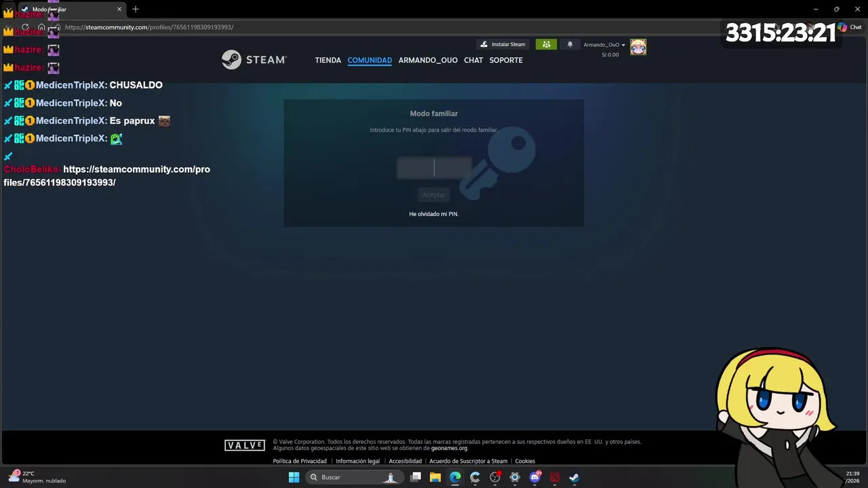Open the CHAT menu item
This screenshot has height=488, width=868.
[x=473, y=60]
